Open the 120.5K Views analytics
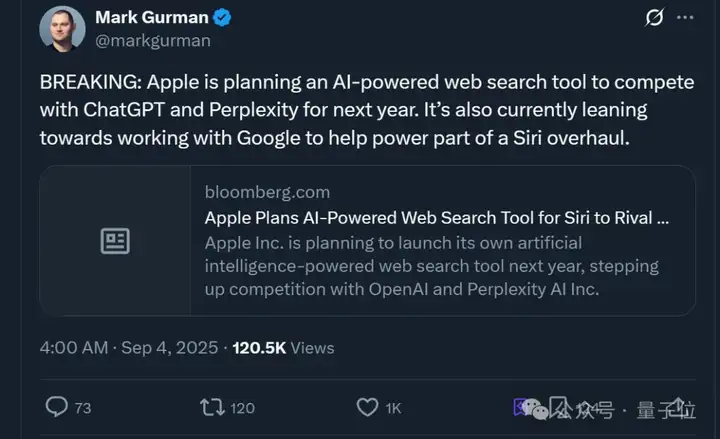This screenshot has width=720, height=439. click(x=283, y=348)
